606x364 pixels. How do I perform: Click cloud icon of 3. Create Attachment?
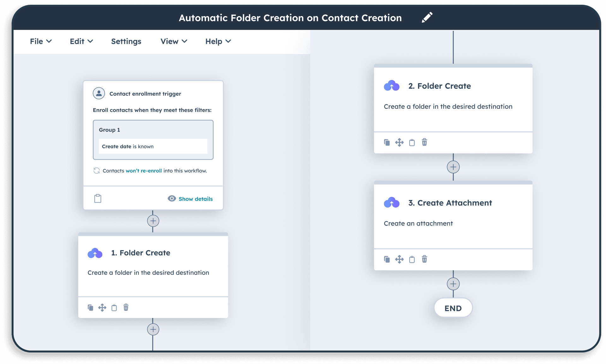392,203
